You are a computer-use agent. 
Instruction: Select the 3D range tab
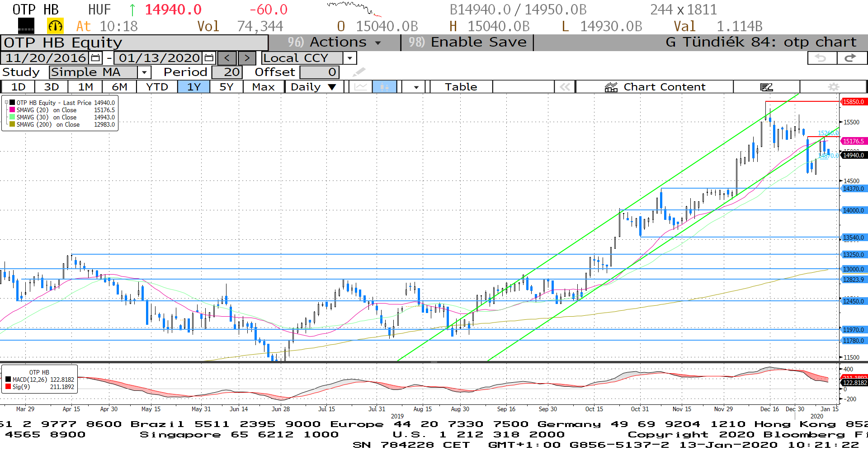pyautogui.click(x=51, y=87)
